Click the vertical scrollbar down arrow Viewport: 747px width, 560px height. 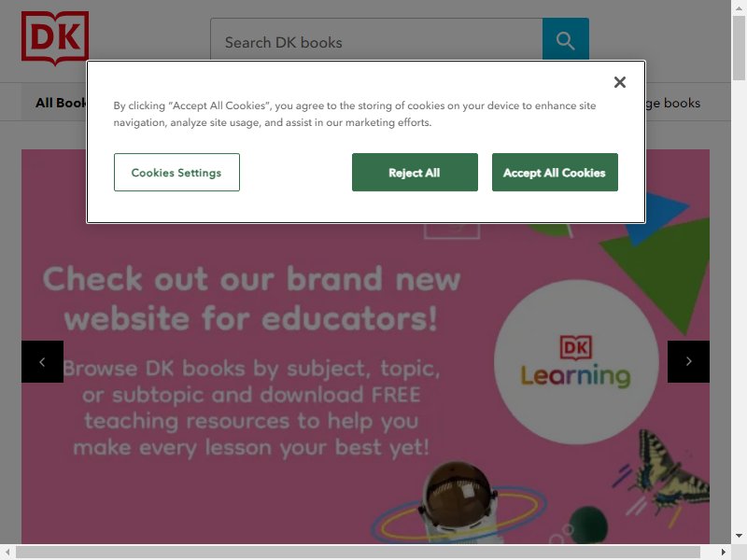739,536
